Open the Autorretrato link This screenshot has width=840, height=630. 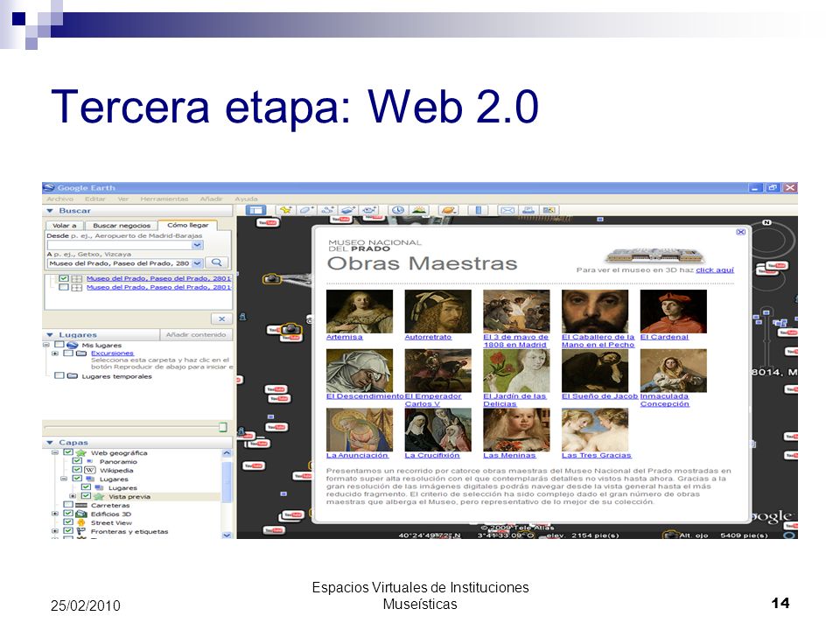[428, 337]
